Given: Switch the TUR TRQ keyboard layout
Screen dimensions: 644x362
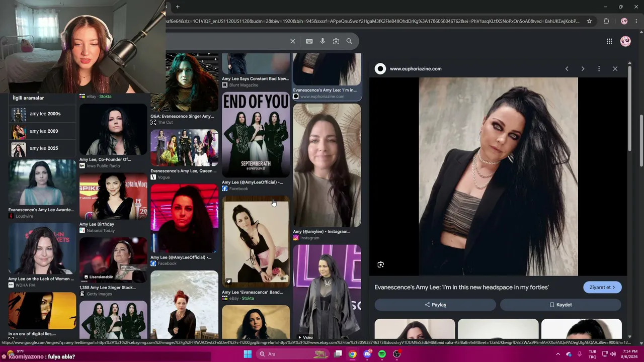Looking at the screenshot, I should coord(593,354).
